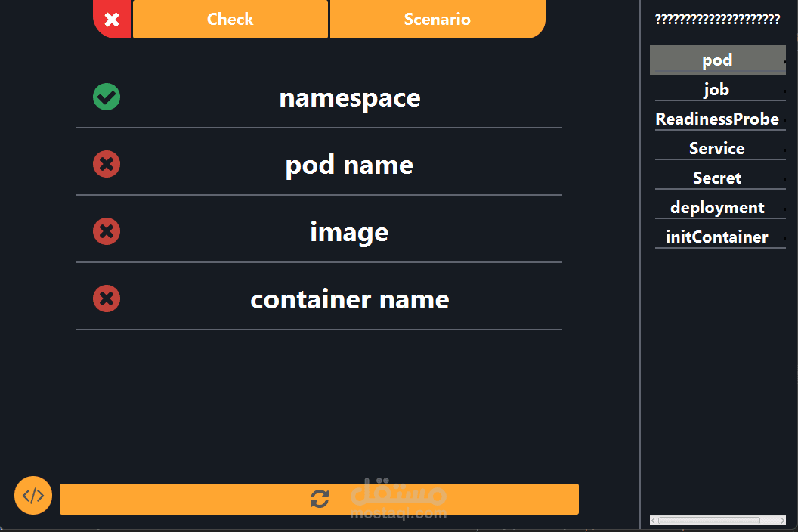Click the red cross beside image
Screen dimensions: 798x532
pos(107,231)
